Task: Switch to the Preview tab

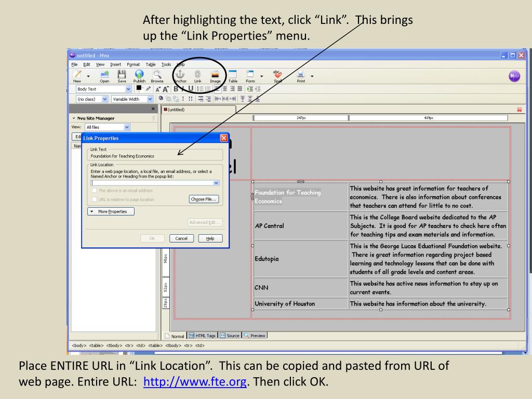Action: click(255, 336)
